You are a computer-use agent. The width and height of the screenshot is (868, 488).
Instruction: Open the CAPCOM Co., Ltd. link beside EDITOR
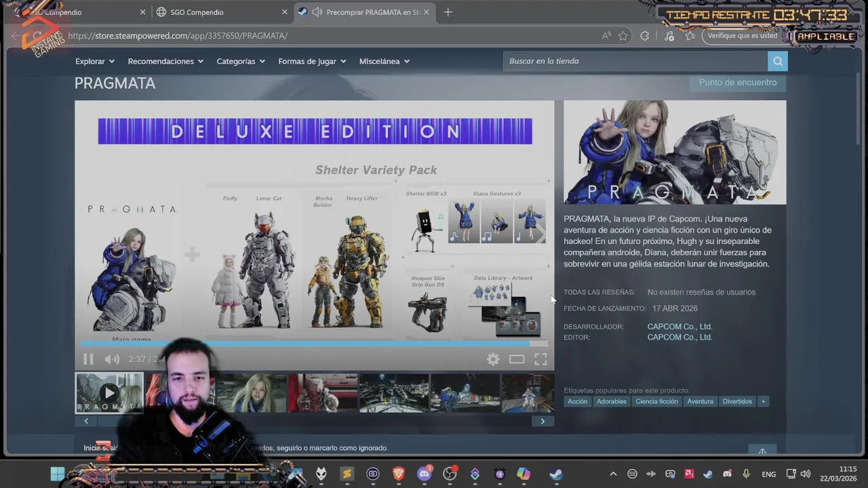coord(679,338)
